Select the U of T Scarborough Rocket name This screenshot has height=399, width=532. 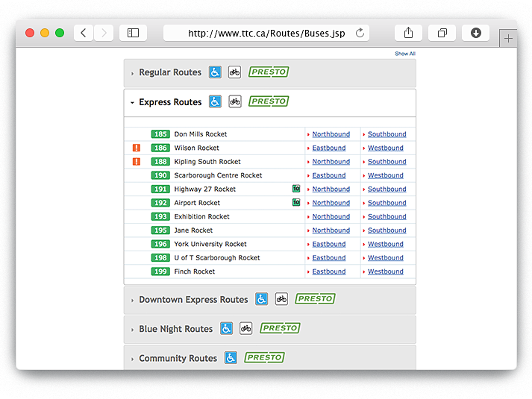point(217,257)
